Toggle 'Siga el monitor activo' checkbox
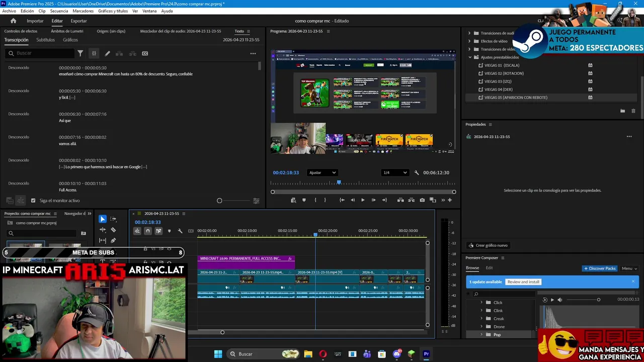The image size is (644, 362). point(33,201)
